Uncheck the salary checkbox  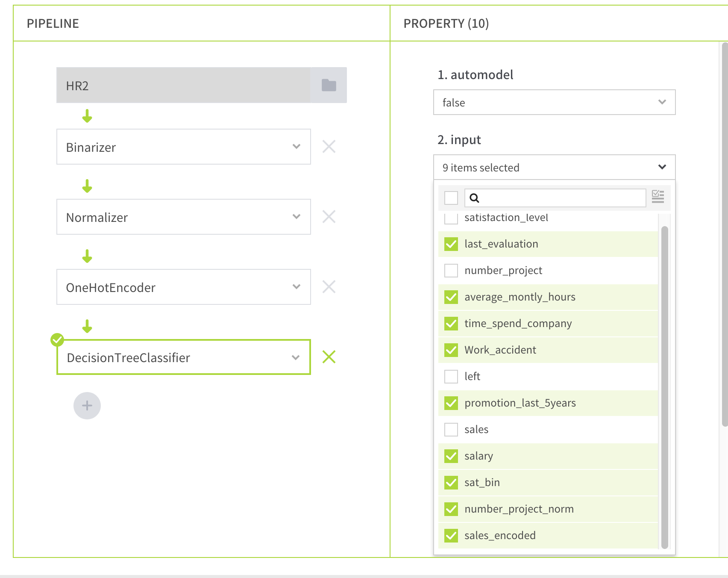click(x=451, y=456)
